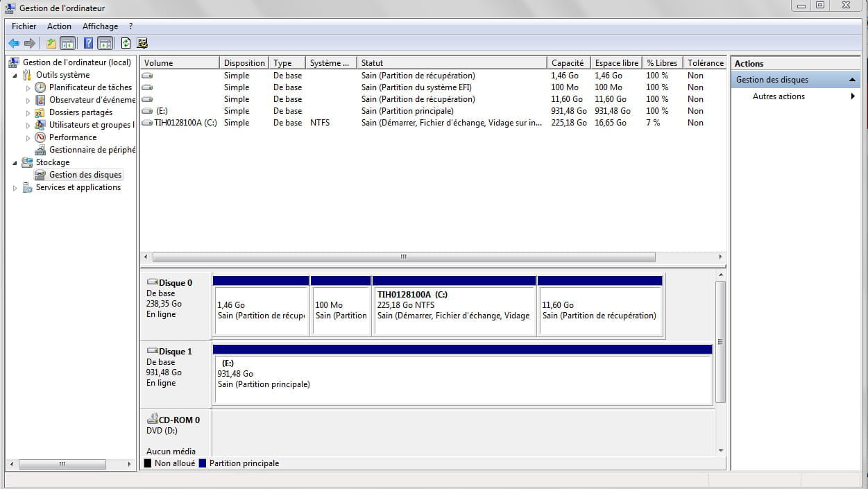The width and height of the screenshot is (868, 489).
Task: Click the Gestion de l'ordinateur root icon
Action: 14,62
